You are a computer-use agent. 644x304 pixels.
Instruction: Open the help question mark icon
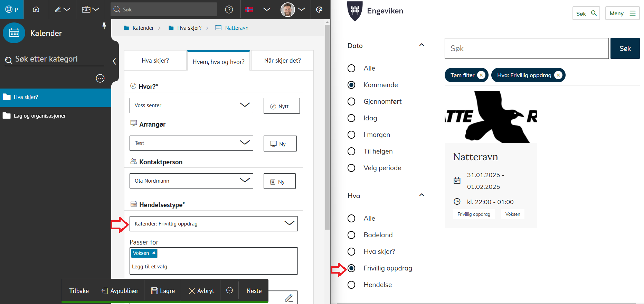click(229, 9)
